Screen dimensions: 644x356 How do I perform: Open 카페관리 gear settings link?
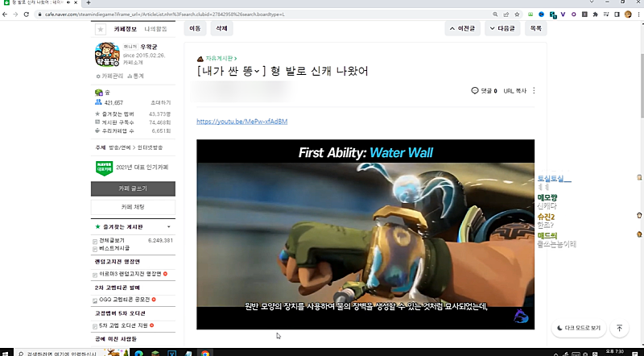[109, 76]
